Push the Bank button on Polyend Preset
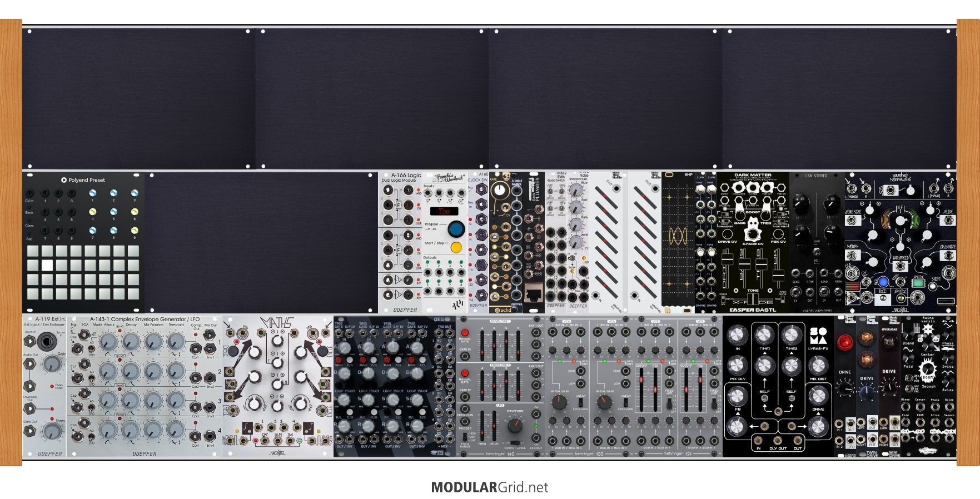The width and height of the screenshot is (980, 499). click(29, 207)
